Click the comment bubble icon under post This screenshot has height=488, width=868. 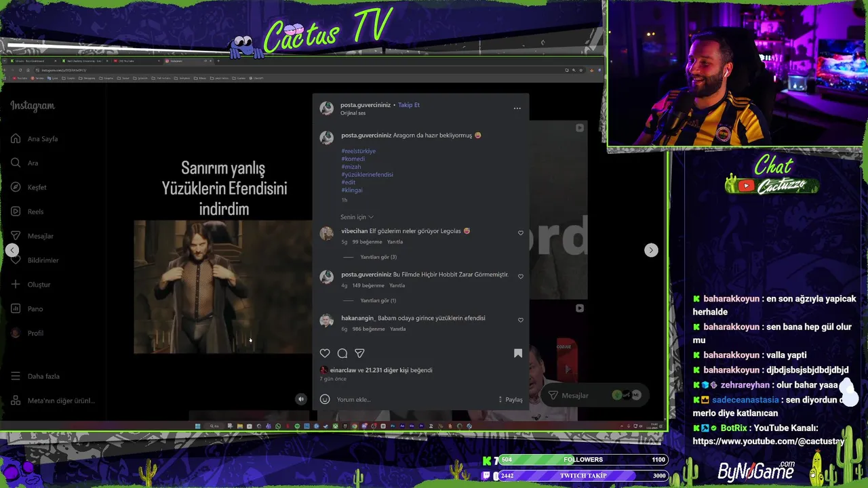point(342,353)
